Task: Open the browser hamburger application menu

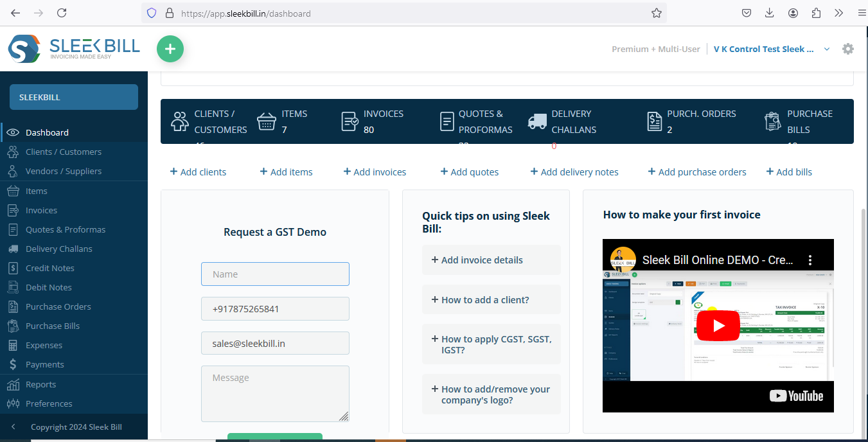Action: click(x=862, y=13)
